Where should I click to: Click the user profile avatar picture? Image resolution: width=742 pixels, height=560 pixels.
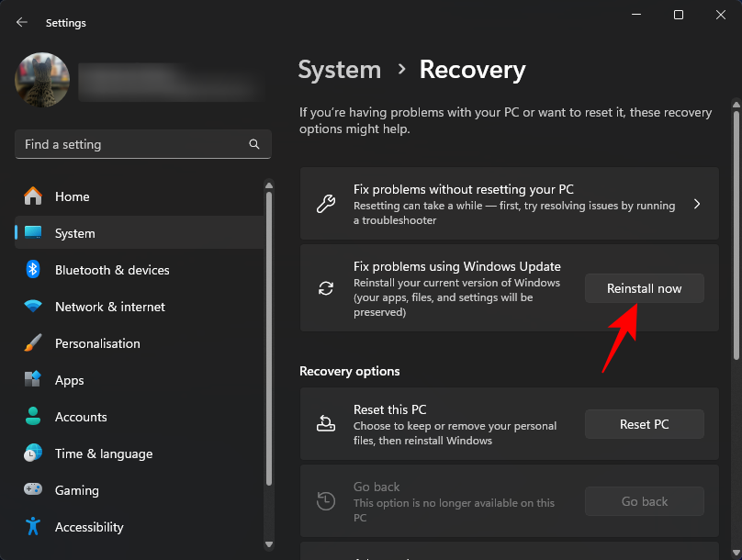[x=42, y=80]
